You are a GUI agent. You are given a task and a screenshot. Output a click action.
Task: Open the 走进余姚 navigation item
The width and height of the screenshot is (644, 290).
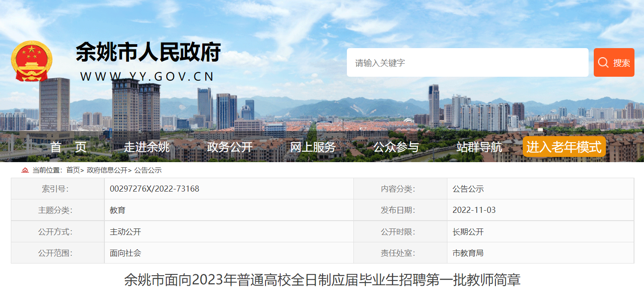147,147
